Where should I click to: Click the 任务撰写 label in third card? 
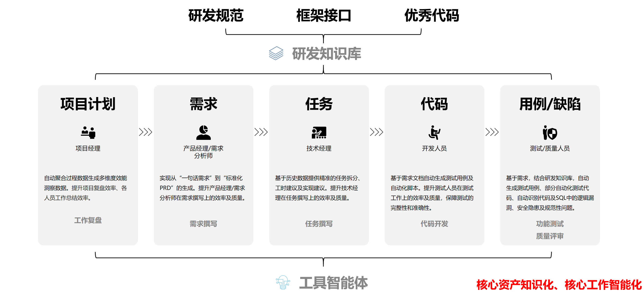319,224
